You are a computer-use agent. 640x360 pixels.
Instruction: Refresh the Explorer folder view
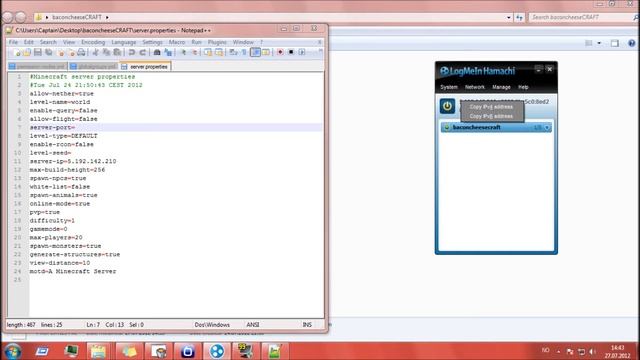coord(519,18)
